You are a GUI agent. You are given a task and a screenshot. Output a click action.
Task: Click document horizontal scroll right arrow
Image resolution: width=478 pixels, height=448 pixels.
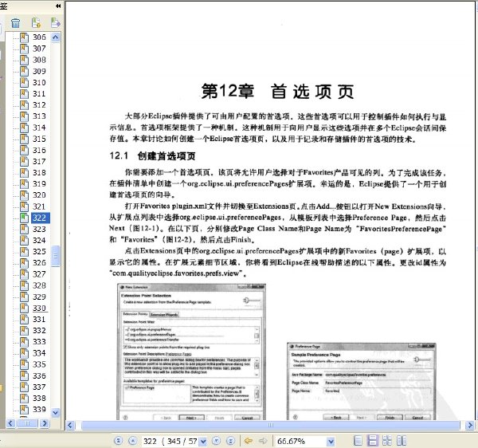click(470, 425)
